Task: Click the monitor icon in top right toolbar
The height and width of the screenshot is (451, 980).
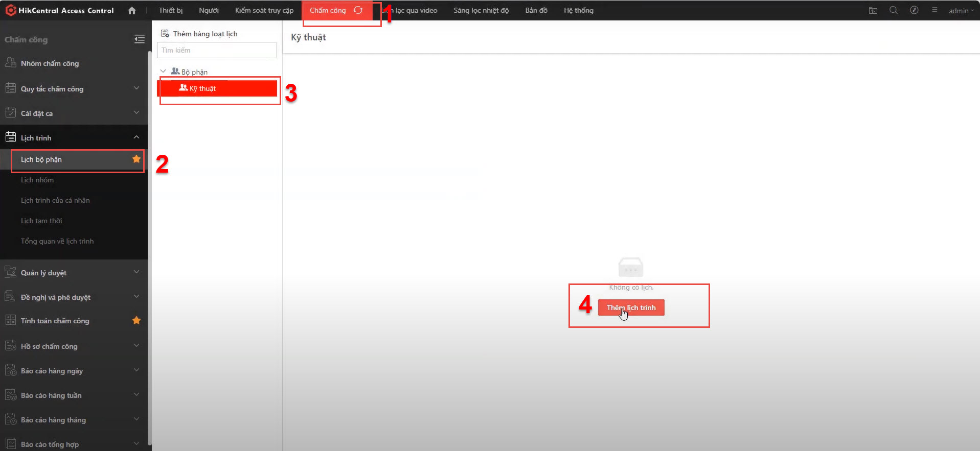Action: [x=873, y=11]
